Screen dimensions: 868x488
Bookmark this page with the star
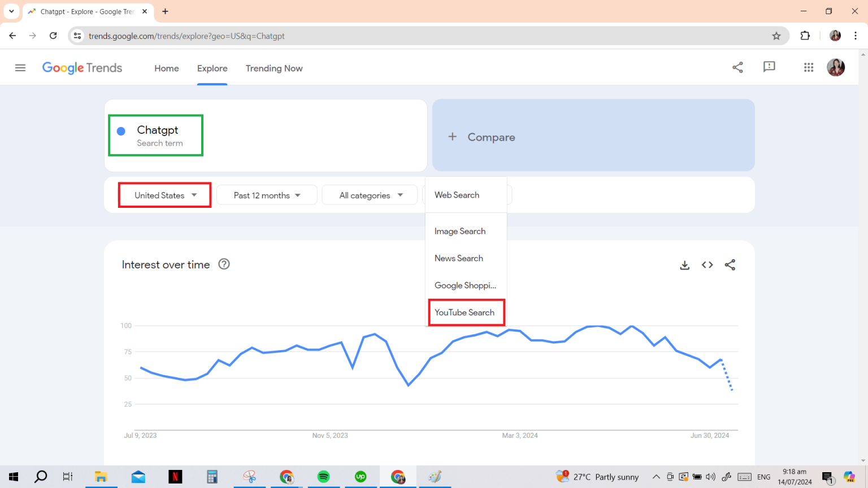point(776,36)
